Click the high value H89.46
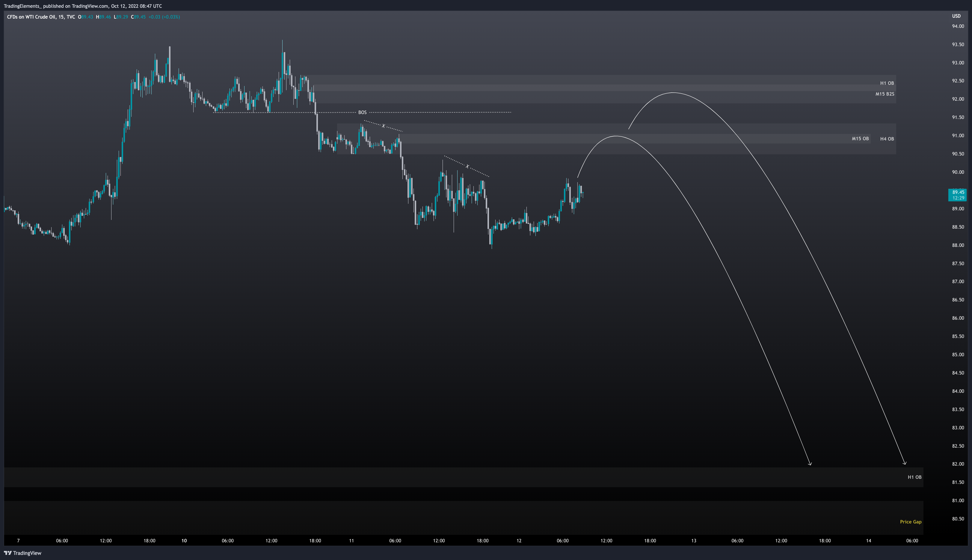Viewport: 972px width, 560px height. pyautogui.click(x=103, y=17)
